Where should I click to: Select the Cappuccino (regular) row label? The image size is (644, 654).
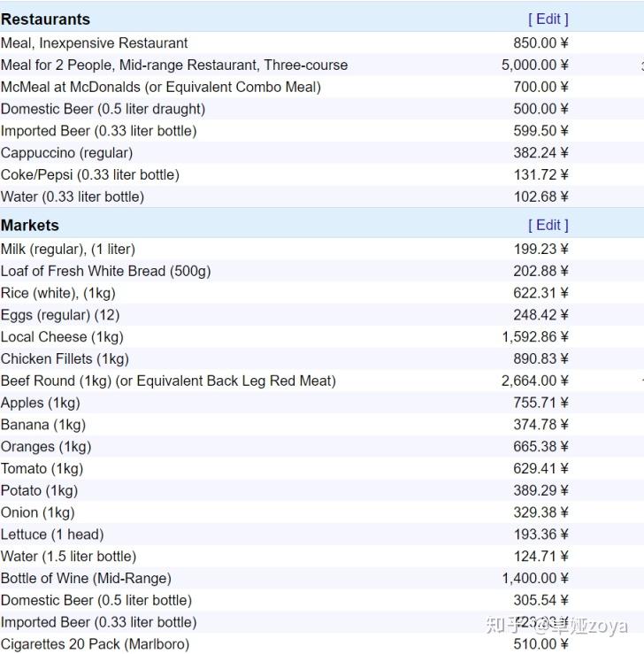(x=66, y=152)
